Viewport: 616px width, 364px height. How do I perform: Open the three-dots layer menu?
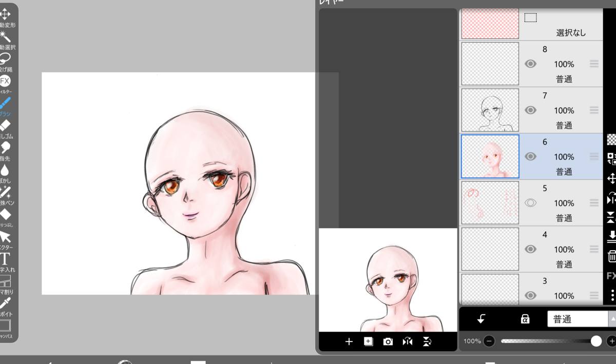(612, 295)
